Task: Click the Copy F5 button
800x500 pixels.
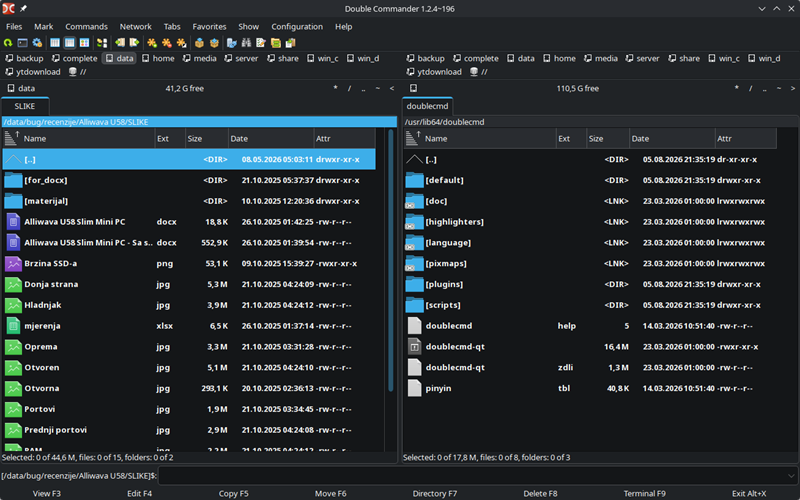Action: [233, 493]
